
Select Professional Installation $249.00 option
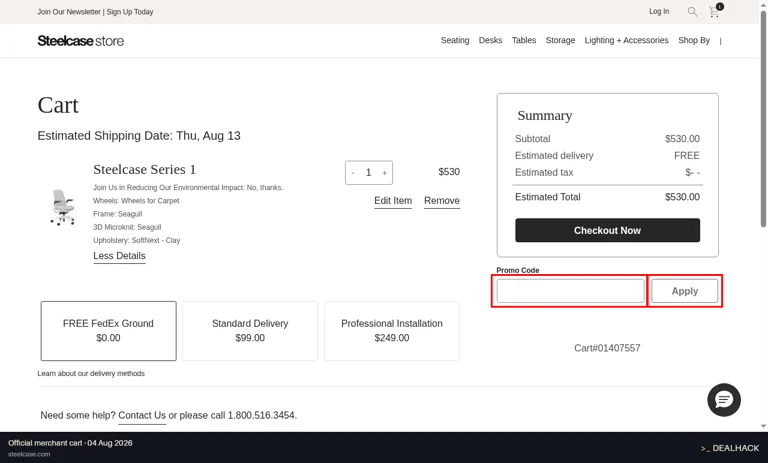392,331
